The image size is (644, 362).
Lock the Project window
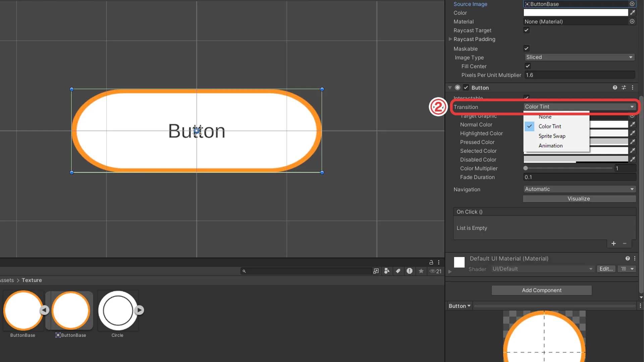point(431,262)
